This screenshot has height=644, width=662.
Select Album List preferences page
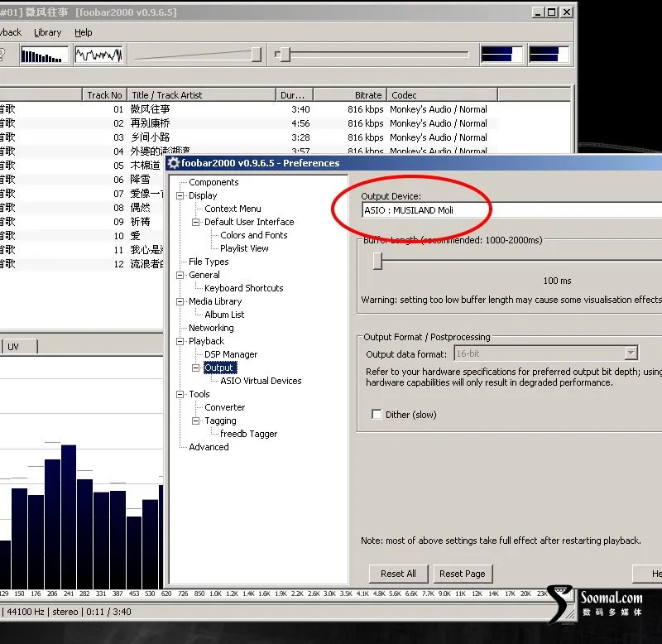click(x=224, y=315)
